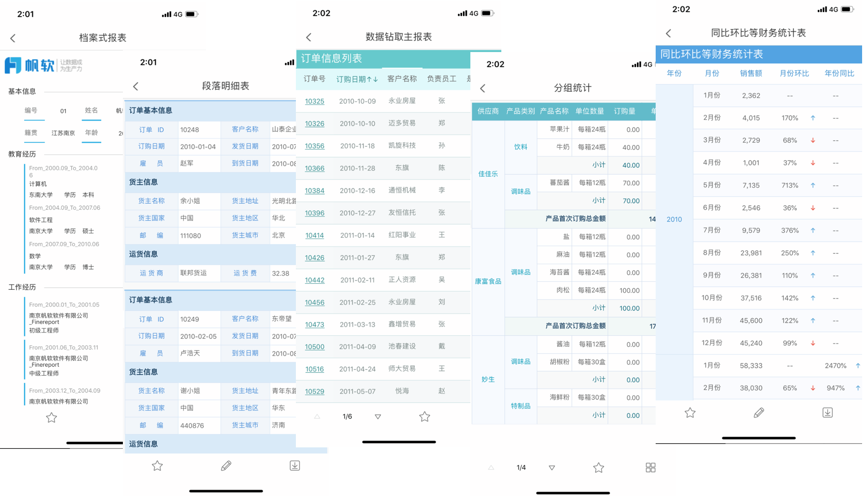
Task: Tap the 江苏南京 value in 档案式报表
Action: 63,133
